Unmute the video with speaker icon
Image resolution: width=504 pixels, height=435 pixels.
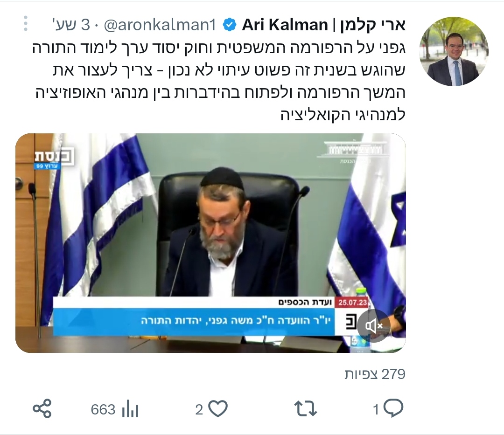pos(373,326)
